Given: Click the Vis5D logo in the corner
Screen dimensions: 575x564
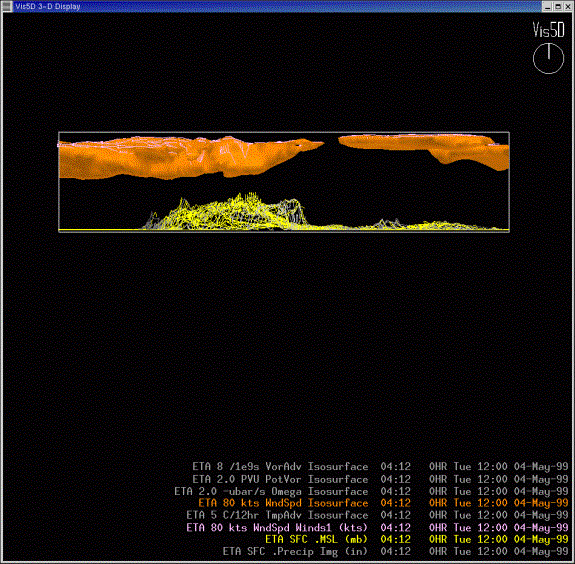Looking at the screenshot, I should 548,30.
